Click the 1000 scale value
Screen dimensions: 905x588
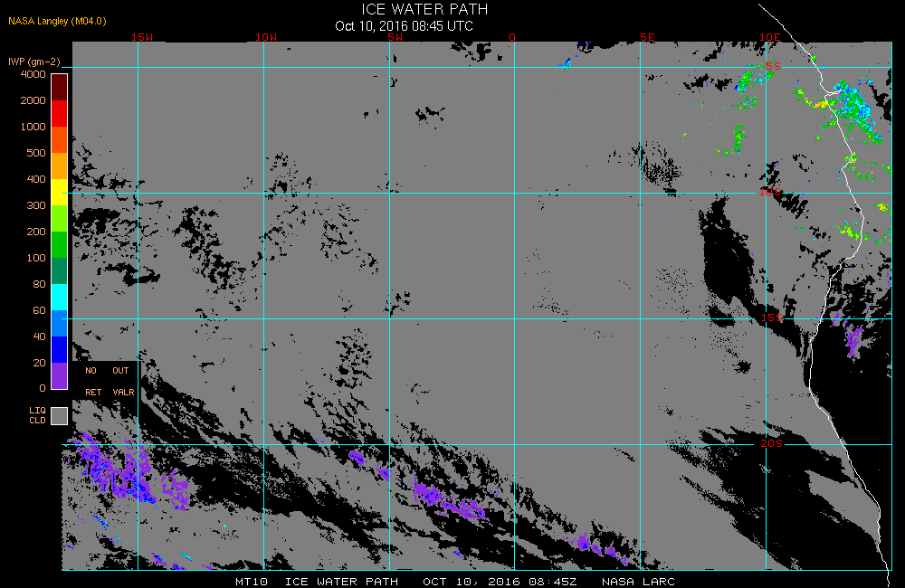33,127
